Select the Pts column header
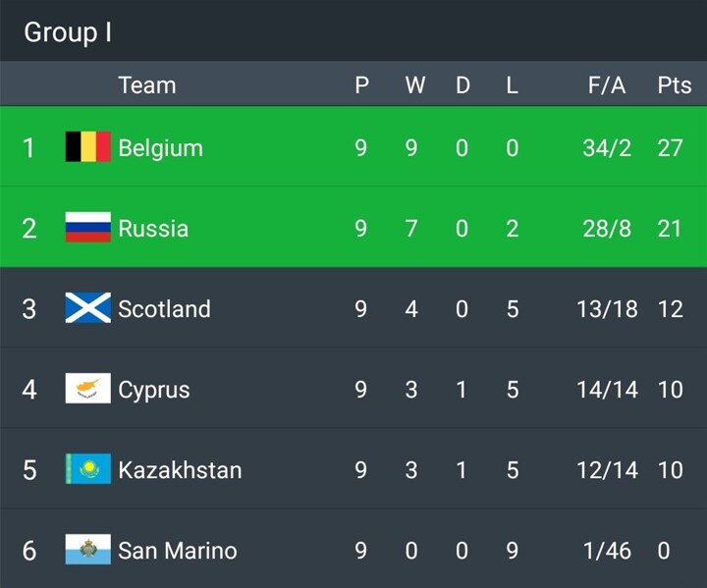The width and height of the screenshot is (707, 588). point(674,85)
